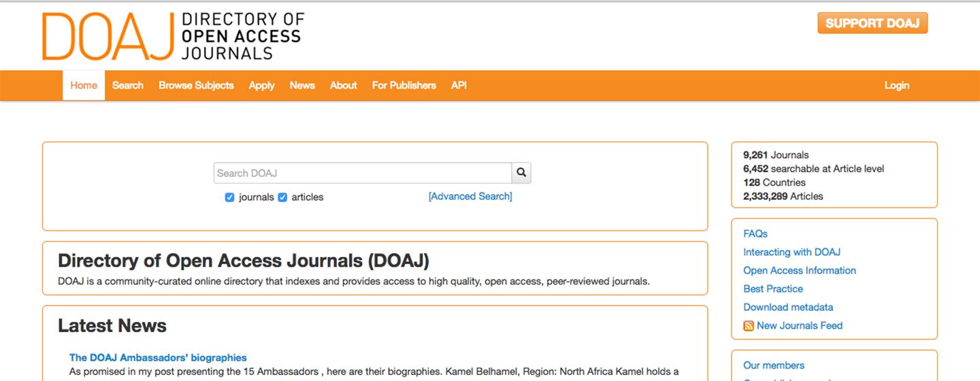
Task: Uncheck the journals checkbox
Action: (230, 197)
